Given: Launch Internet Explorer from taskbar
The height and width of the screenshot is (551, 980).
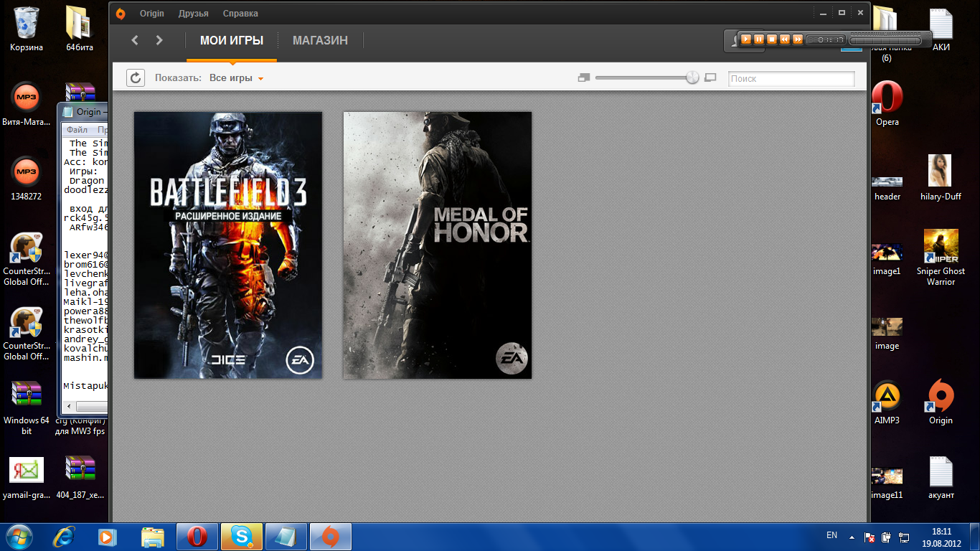Looking at the screenshot, I should [x=64, y=536].
